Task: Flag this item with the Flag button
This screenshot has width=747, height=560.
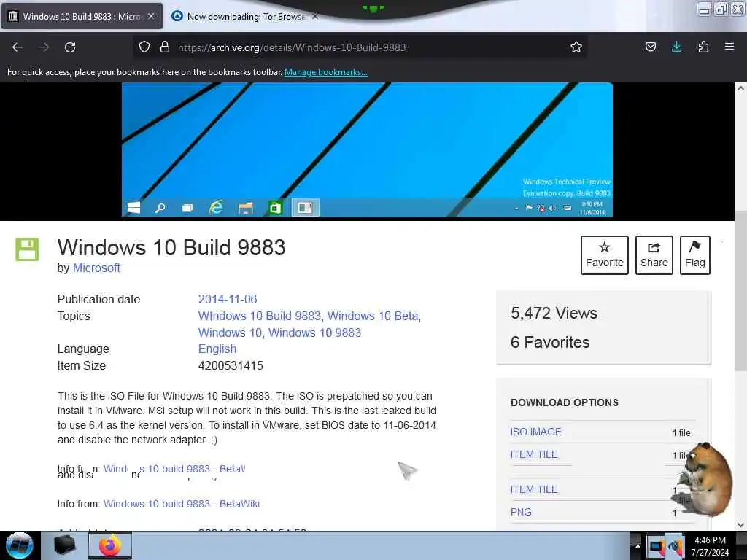Action: click(695, 254)
